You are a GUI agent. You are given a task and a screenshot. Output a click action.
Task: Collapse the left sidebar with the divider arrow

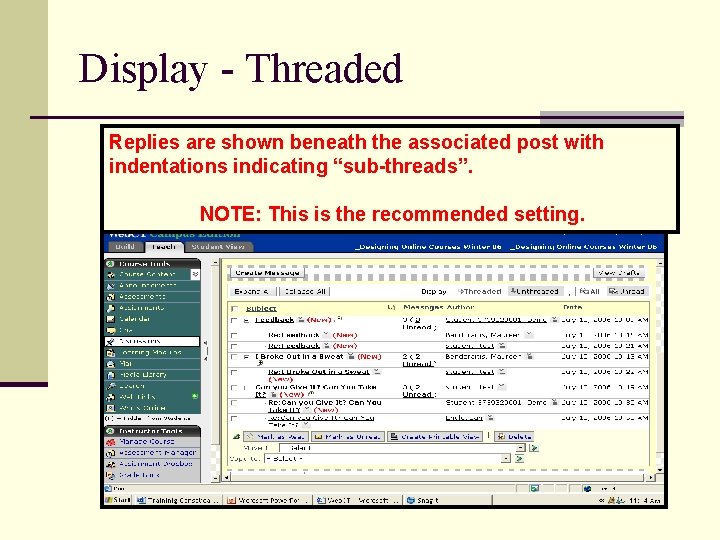click(206, 351)
